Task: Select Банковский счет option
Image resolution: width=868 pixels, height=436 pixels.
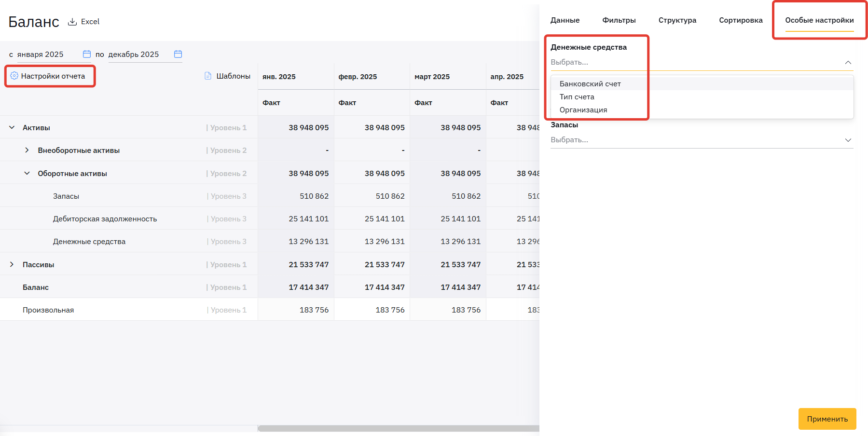Action: coord(590,84)
